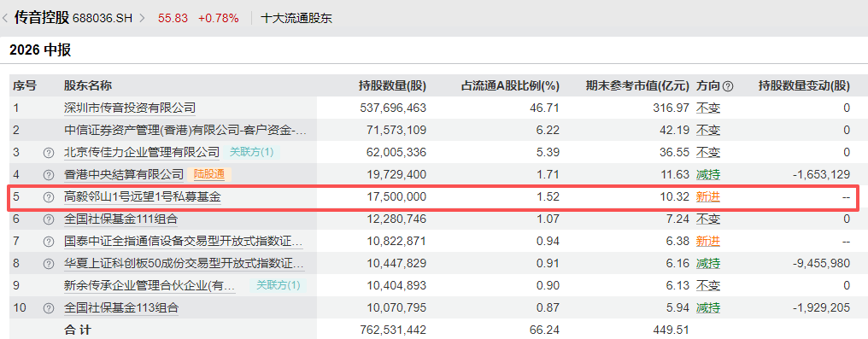
Task: Click 关联方(1) tag beside 北京传佳力
Action: click(251, 152)
